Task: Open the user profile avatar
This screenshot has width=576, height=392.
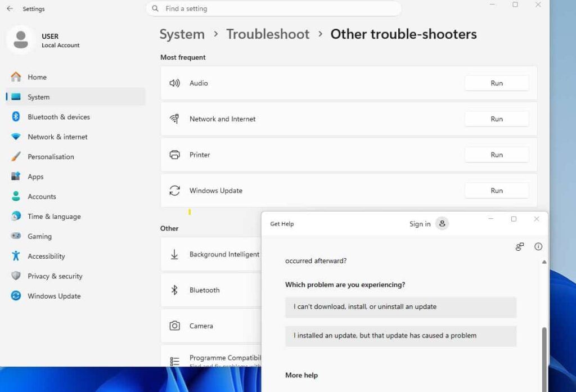Action: 21,40
